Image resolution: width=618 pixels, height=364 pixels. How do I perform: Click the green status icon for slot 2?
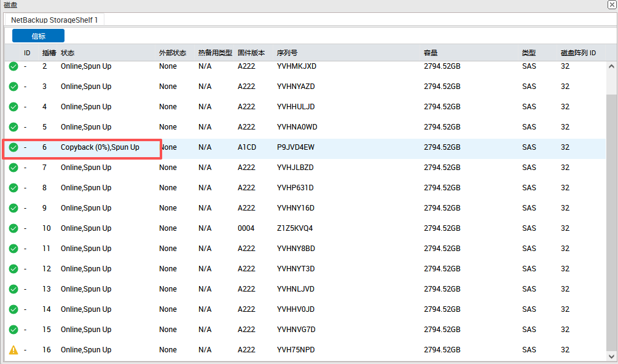(13, 66)
